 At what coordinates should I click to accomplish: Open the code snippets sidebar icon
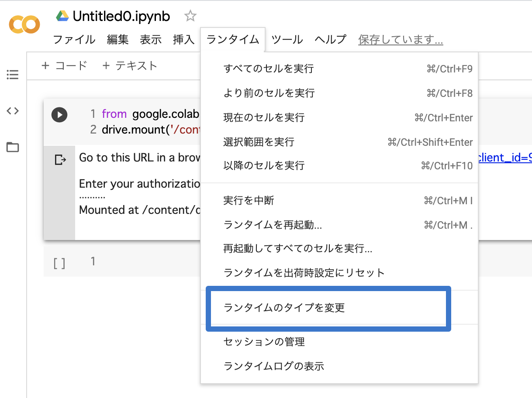13,111
